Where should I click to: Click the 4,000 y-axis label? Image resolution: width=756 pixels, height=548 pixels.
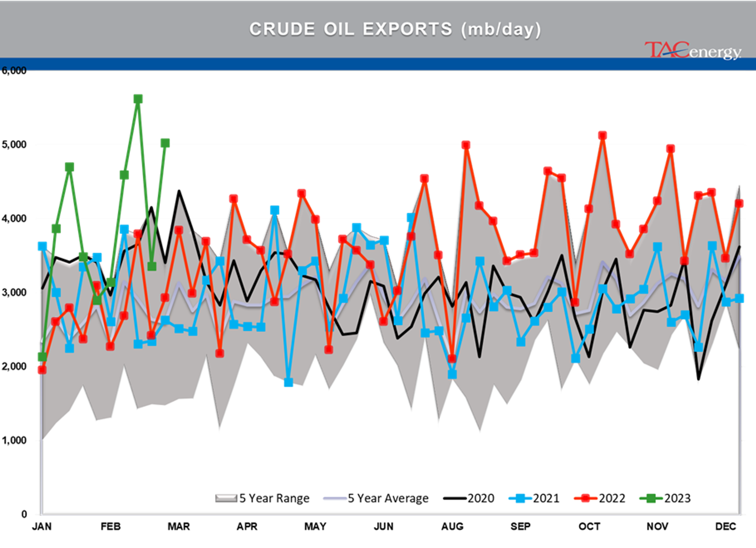pyautogui.click(x=14, y=219)
